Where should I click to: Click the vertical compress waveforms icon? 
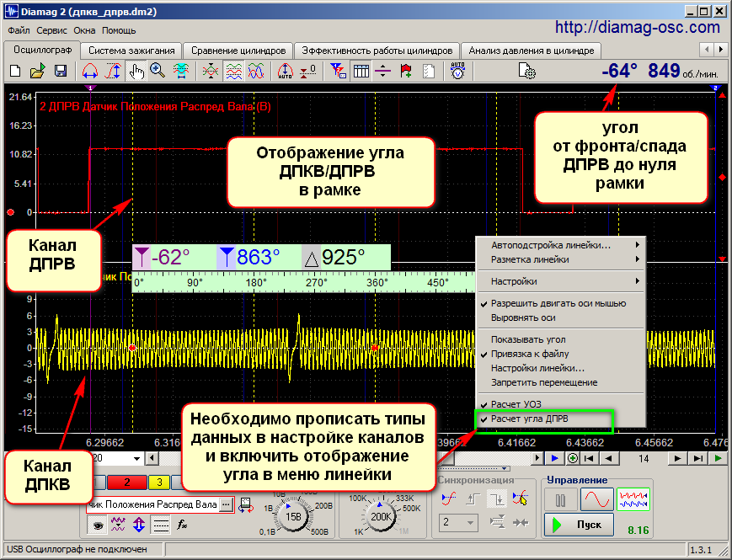pyautogui.click(x=211, y=71)
